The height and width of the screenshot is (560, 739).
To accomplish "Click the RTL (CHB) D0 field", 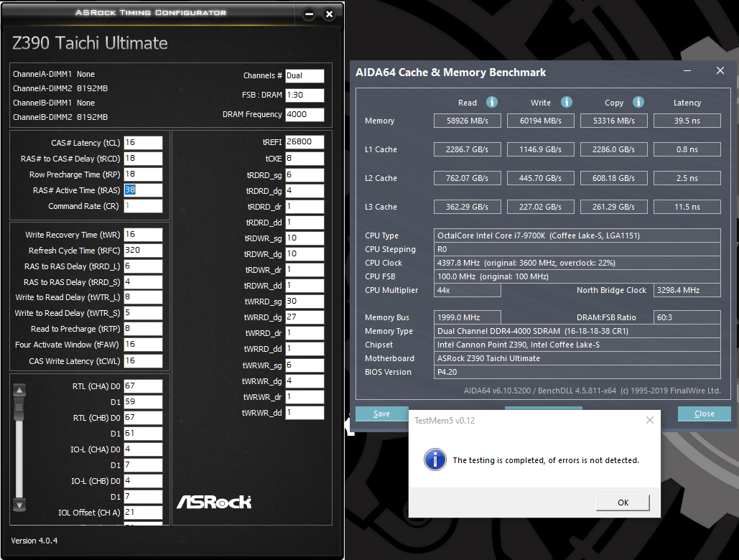I will [144, 418].
